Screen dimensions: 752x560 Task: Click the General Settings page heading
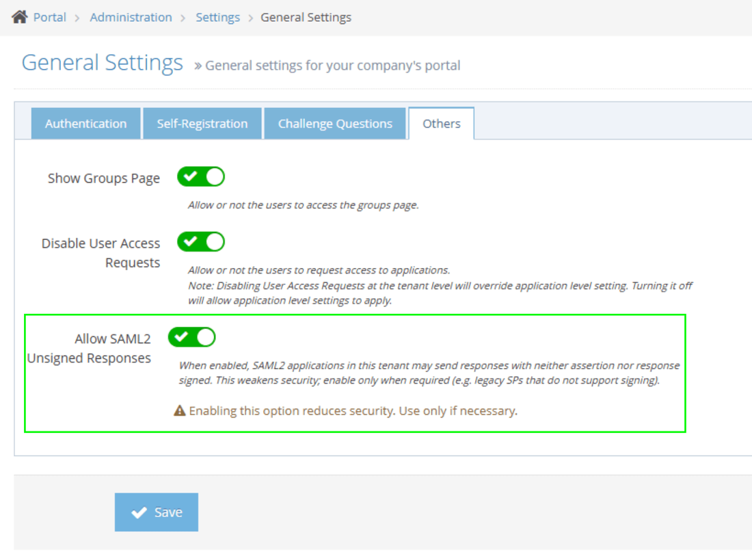(102, 63)
